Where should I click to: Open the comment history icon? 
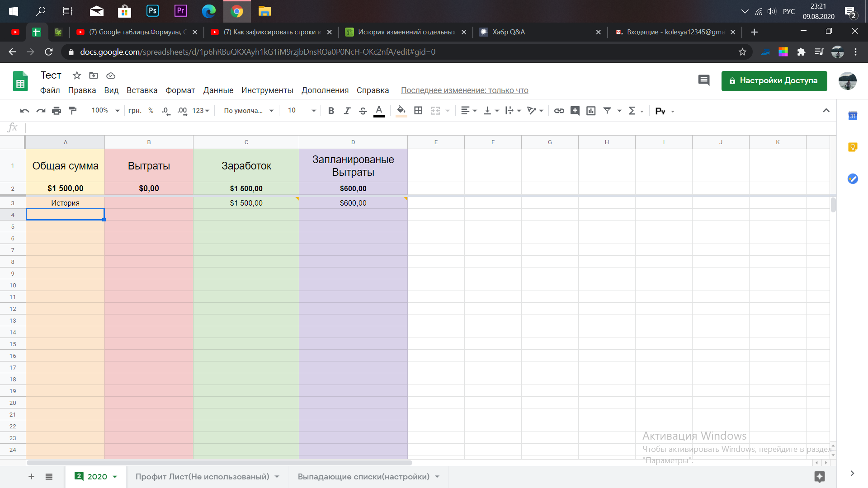704,80
